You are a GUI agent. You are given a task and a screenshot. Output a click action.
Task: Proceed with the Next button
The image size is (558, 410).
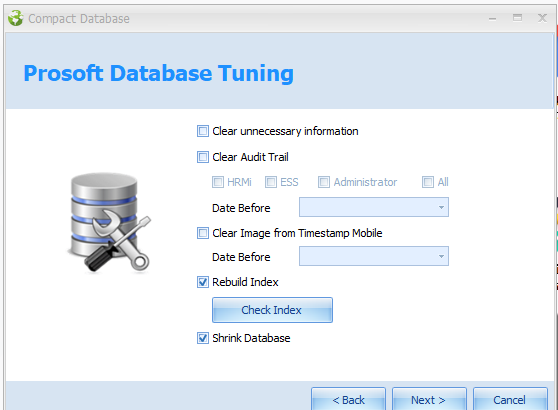point(429,399)
